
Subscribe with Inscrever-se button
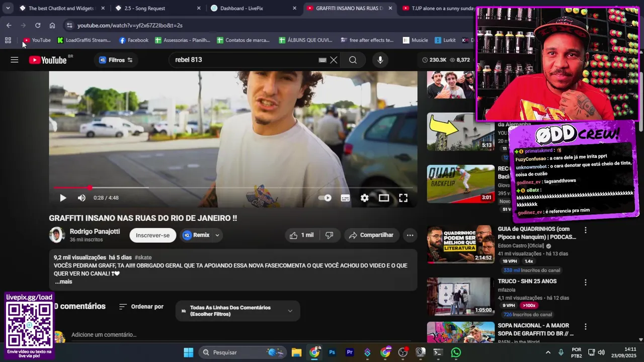[152, 235]
